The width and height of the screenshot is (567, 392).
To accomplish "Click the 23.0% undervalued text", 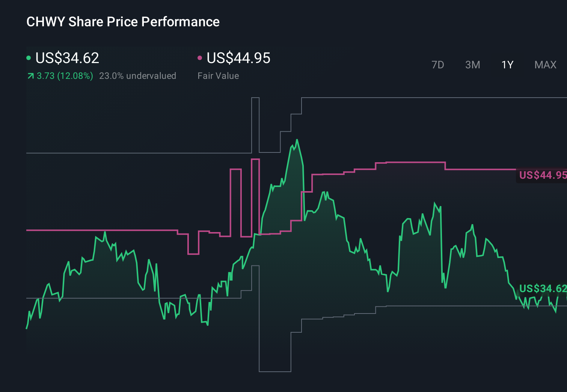I will 137,76.
